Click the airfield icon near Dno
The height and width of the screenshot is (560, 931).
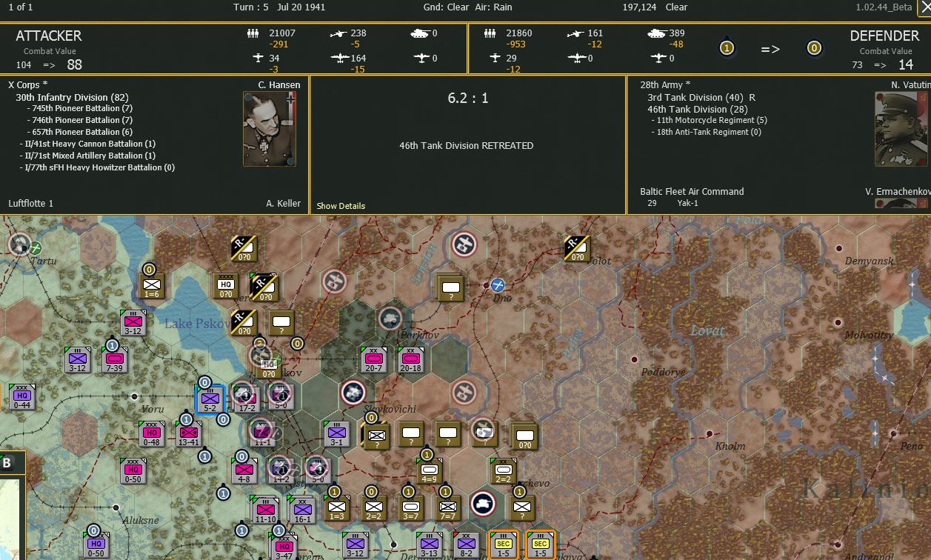[498, 284]
